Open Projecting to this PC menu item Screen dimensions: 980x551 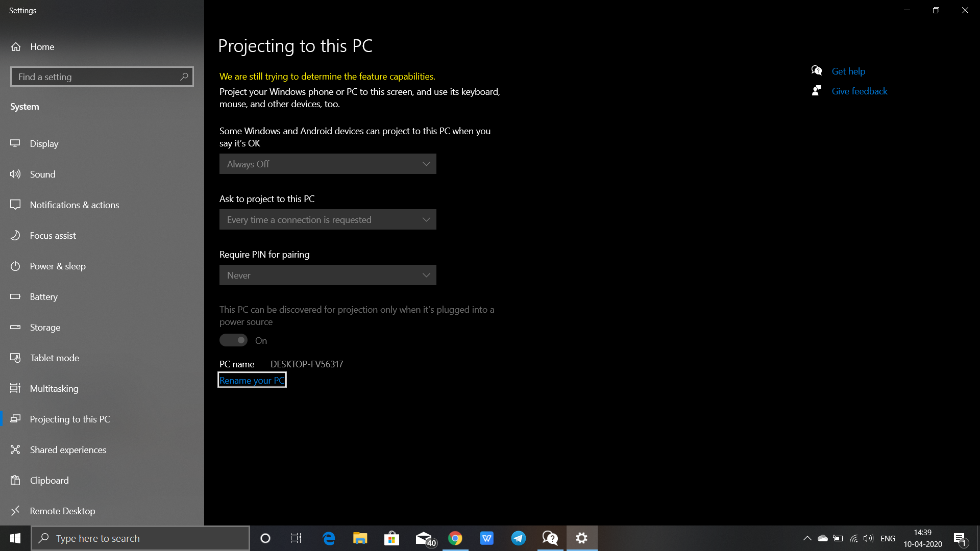click(x=69, y=418)
